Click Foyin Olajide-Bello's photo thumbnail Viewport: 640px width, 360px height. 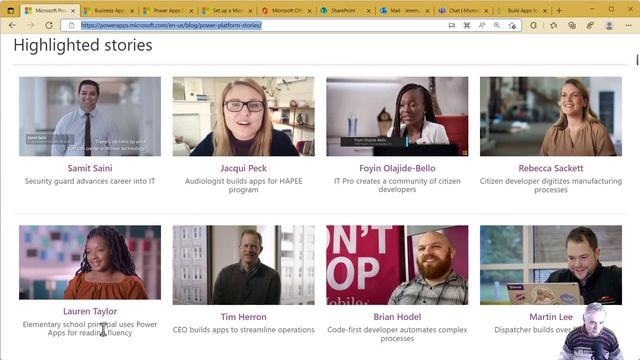click(397, 116)
